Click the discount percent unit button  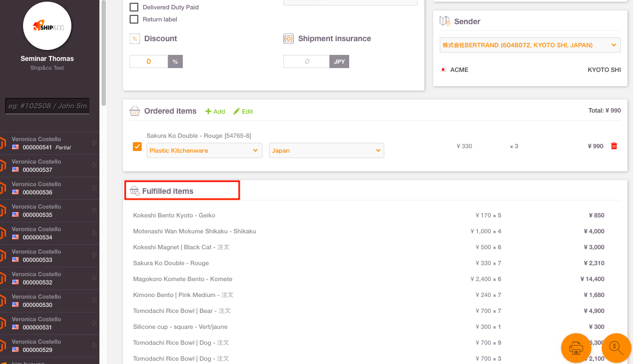(175, 61)
